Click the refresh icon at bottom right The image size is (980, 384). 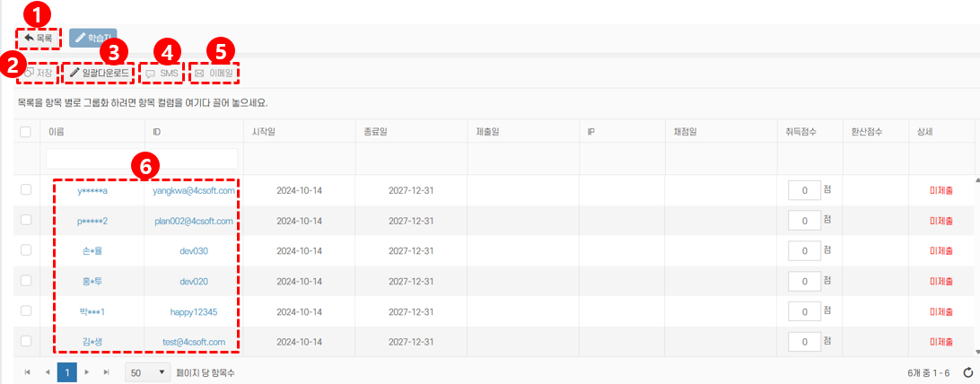pyautogui.click(x=967, y=372)
